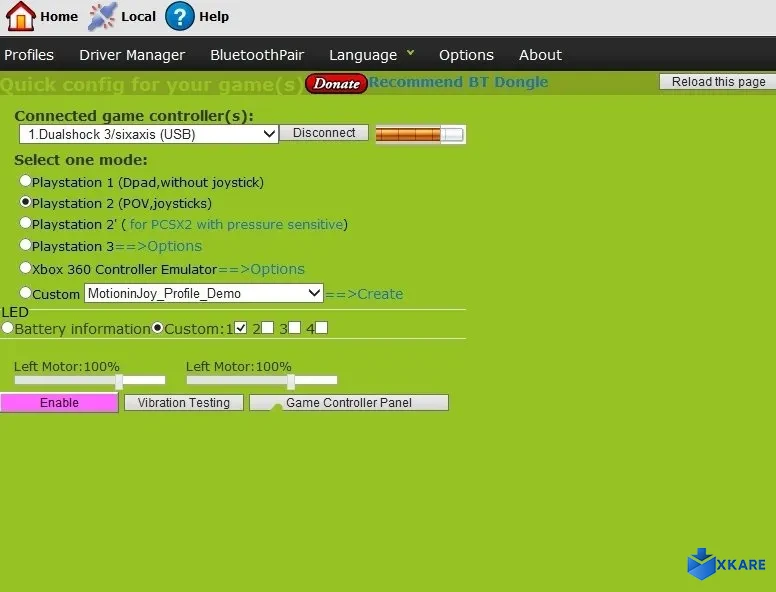The image size is (776, 592).
Task: Click the XKARE logo icon
Action: (x=702, y=563)
